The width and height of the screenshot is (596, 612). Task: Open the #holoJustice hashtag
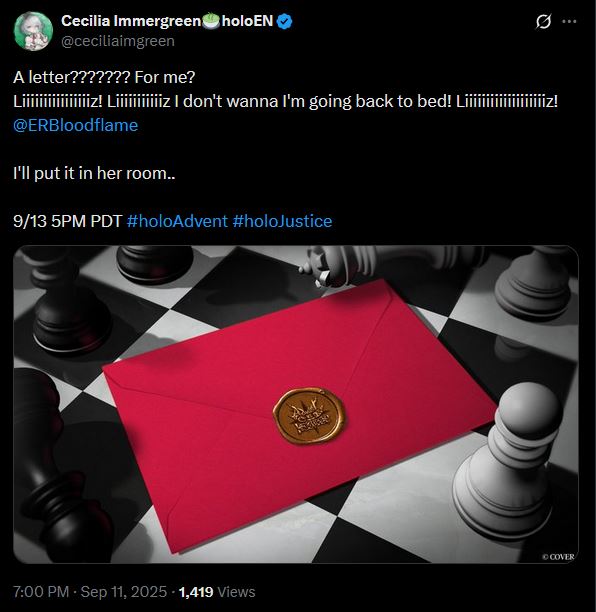click(282, 221)
